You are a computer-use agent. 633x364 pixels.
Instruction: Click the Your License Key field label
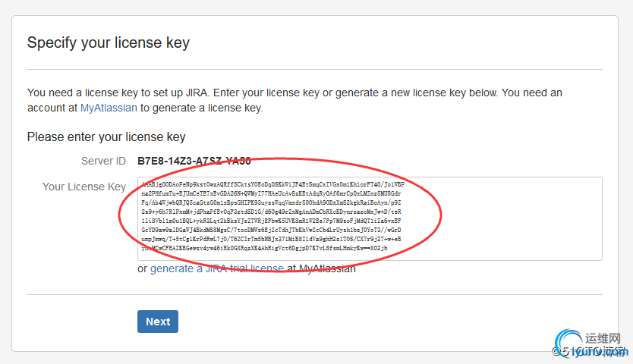[x=84, y=187]
